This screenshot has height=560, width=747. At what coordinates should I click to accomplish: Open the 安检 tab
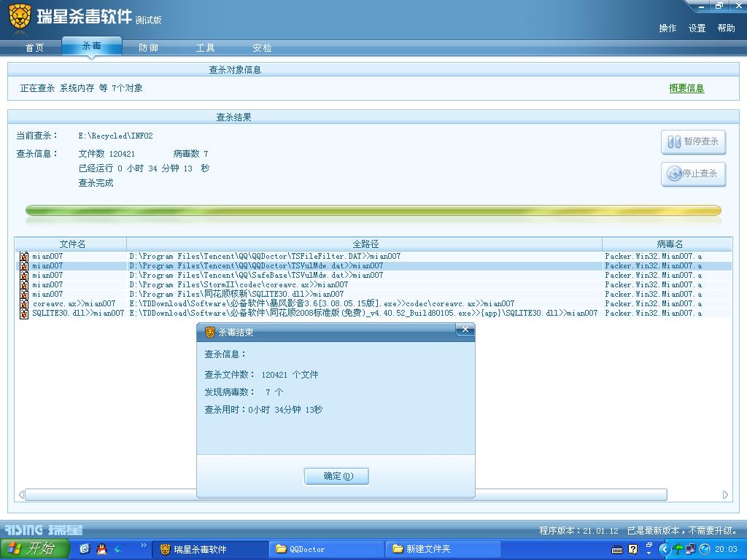pyautogui.click(x=262, y=48)
